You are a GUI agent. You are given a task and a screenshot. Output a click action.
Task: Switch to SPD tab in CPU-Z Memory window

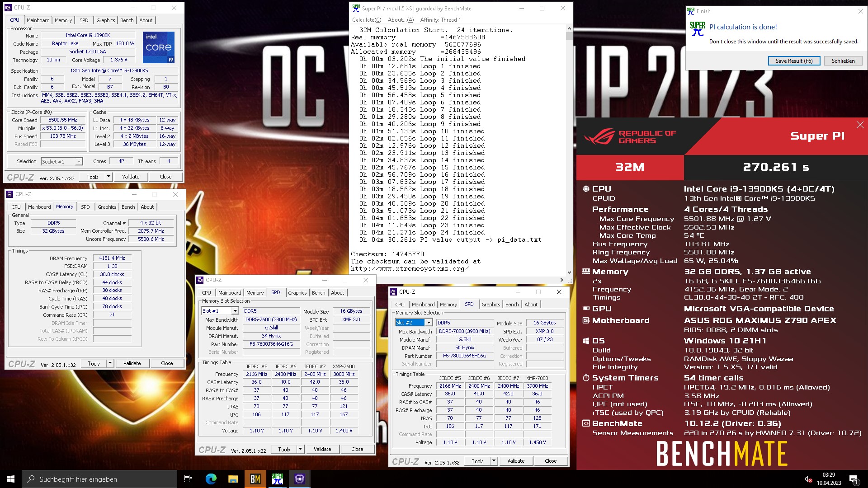click(85, 207)
